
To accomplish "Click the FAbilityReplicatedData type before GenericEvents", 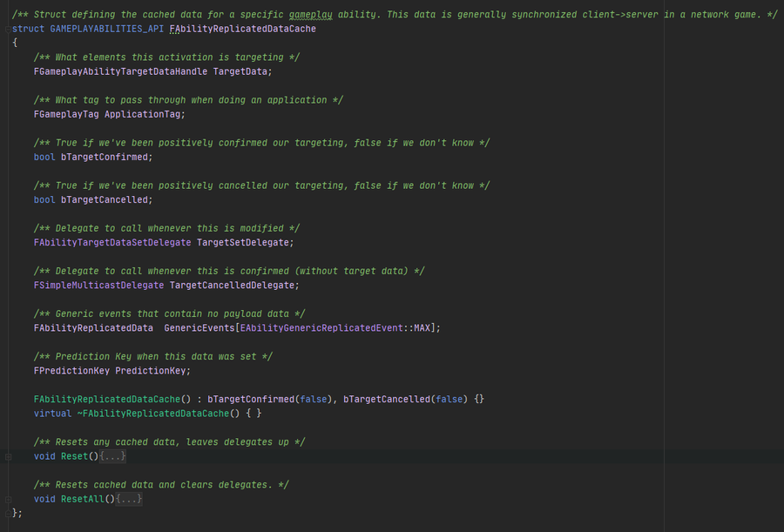I will tap(93, 328).
